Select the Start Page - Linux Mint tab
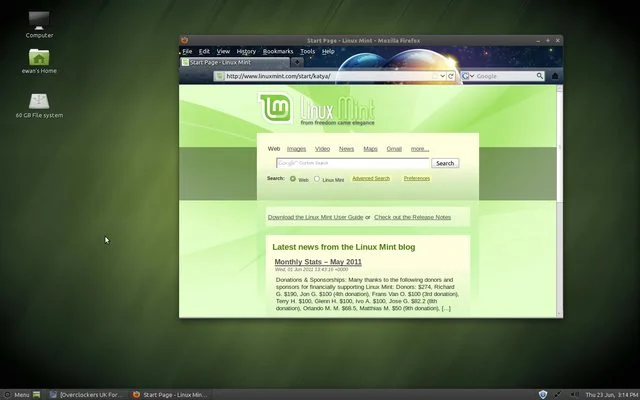This screenshot has height=400, width=640. point(235,62)
